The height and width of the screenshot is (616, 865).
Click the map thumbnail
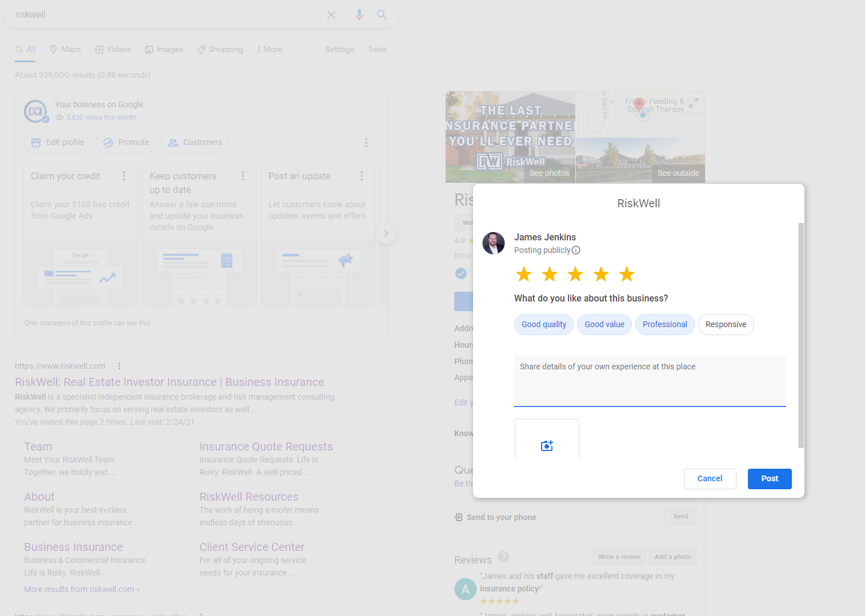(x=640, y=114)
